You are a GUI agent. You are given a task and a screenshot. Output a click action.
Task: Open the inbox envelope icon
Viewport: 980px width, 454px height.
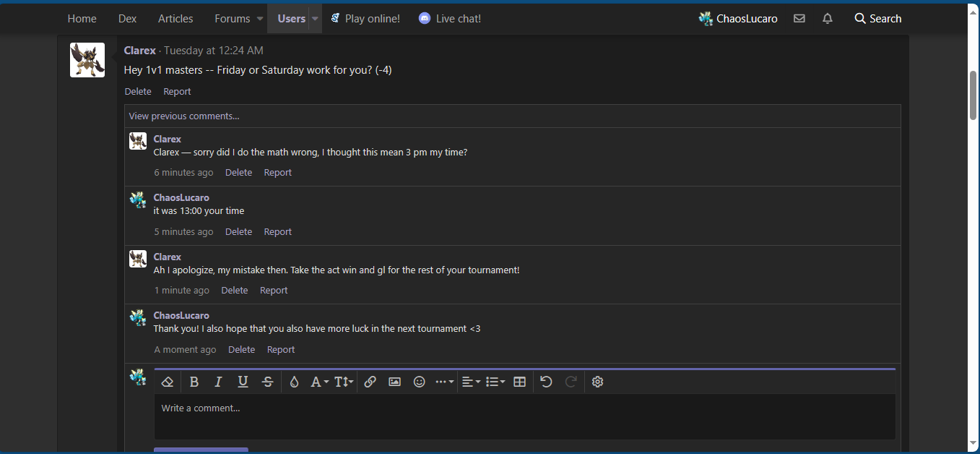click(799, 19)
